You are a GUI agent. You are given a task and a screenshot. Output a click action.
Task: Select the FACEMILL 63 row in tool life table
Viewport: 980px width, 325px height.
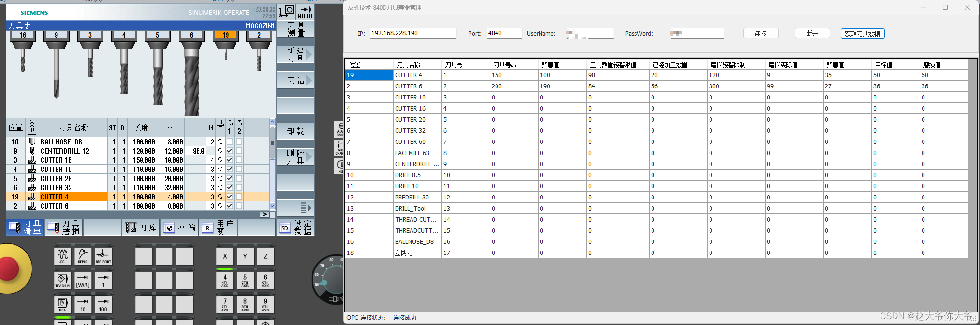[x=656, y=153]
